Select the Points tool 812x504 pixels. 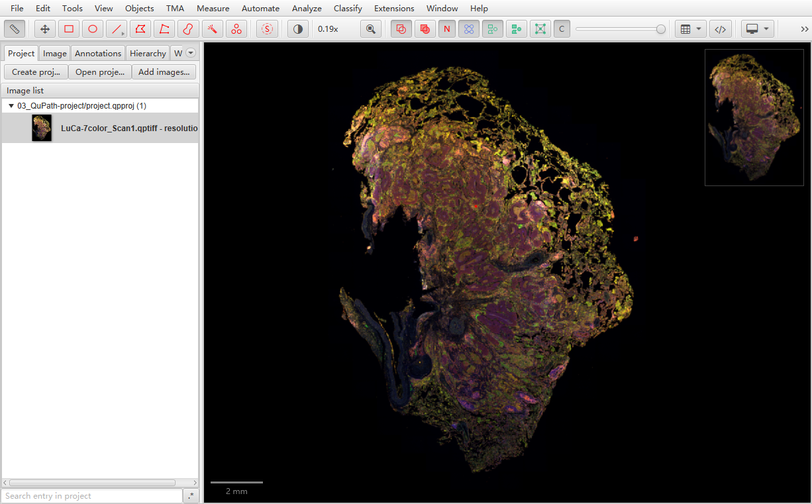236,29
